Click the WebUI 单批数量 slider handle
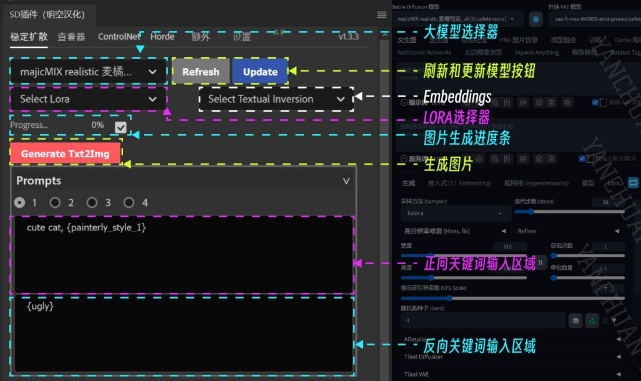641x381 pixels. pos(554,278)
